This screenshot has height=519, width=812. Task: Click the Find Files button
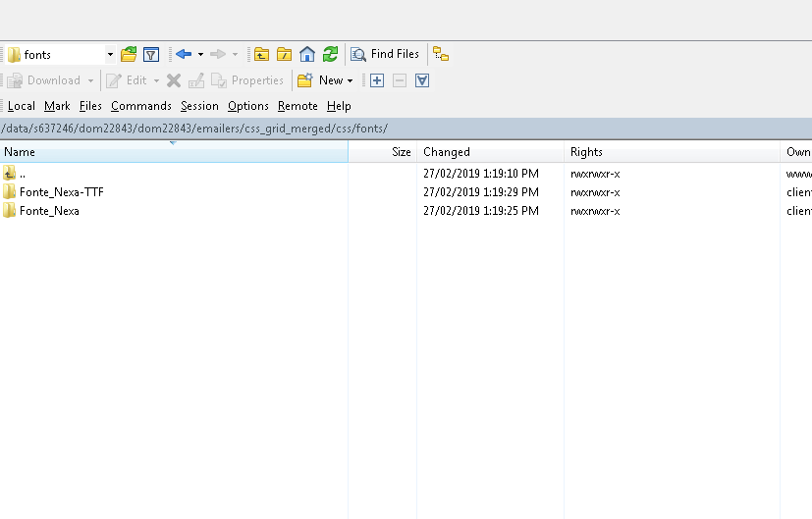(x=385, y=54)
